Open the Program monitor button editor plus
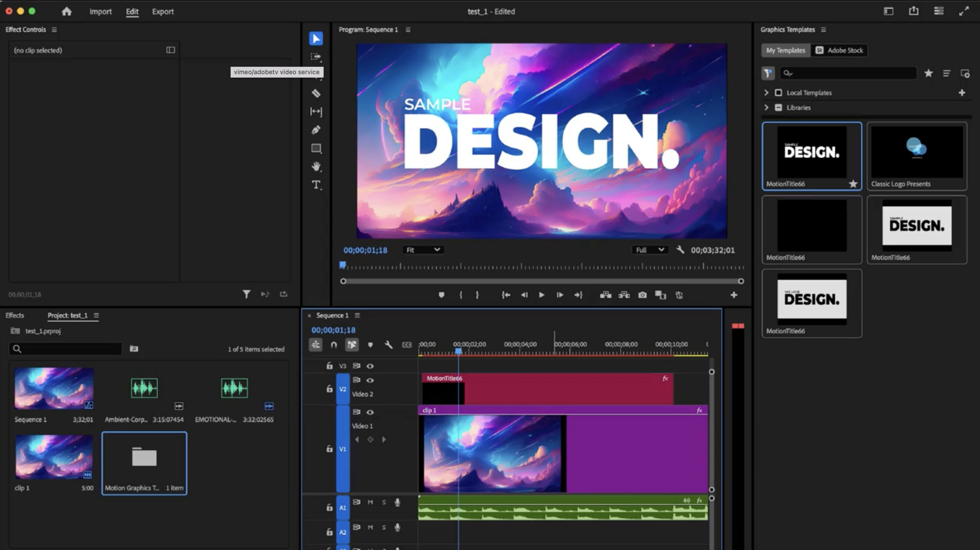This screenshot has height=550, width=980. (x=733, y=295)
